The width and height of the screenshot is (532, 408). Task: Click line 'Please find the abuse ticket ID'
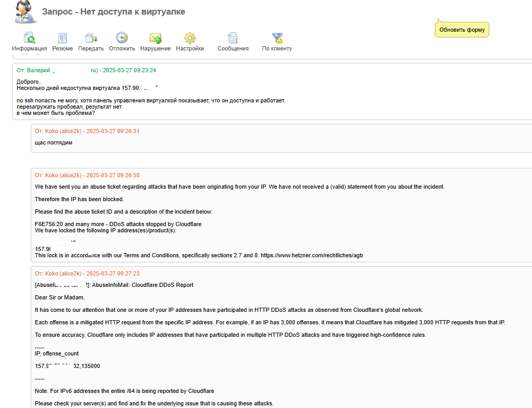(x=123, y=212)
